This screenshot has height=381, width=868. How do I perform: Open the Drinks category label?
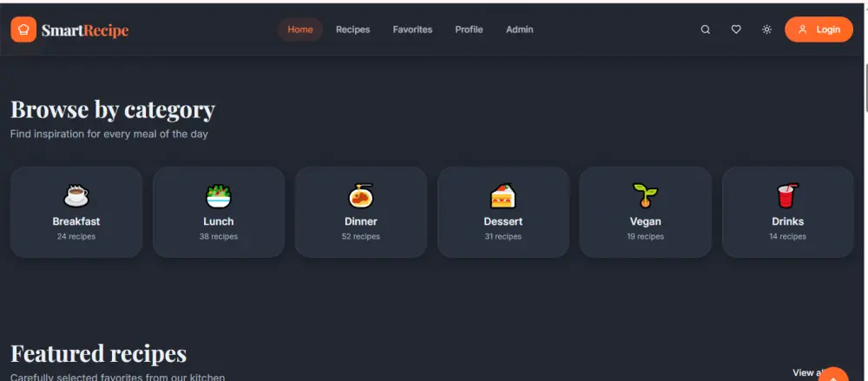pyautogui.click(x=788, y=221)
